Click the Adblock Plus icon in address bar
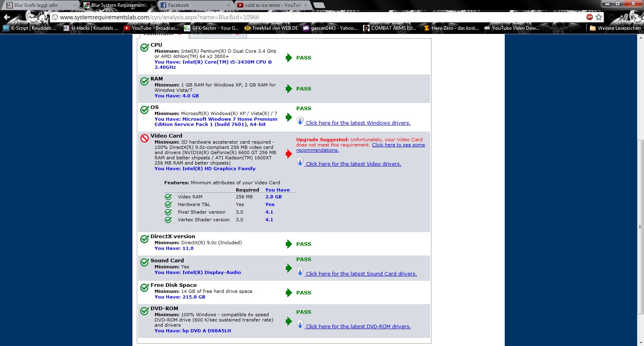Screen dimensions: 644x346 pyautogui.click(x=590, y=17)
